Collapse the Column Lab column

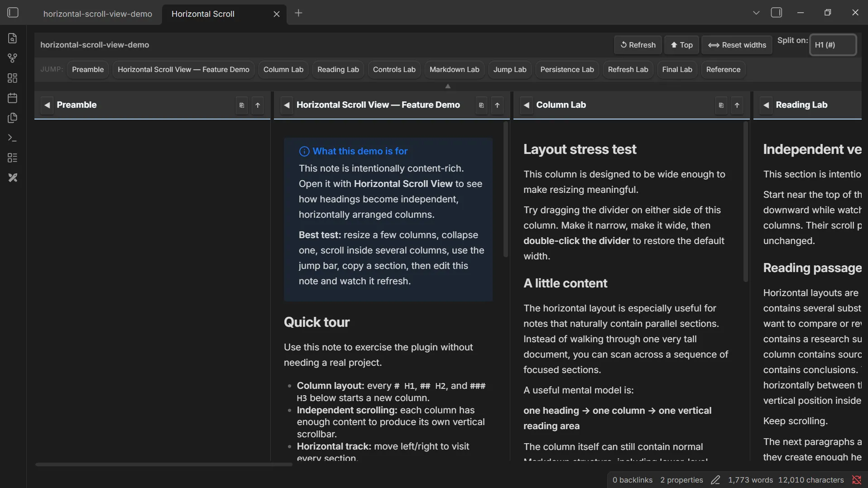527,105
